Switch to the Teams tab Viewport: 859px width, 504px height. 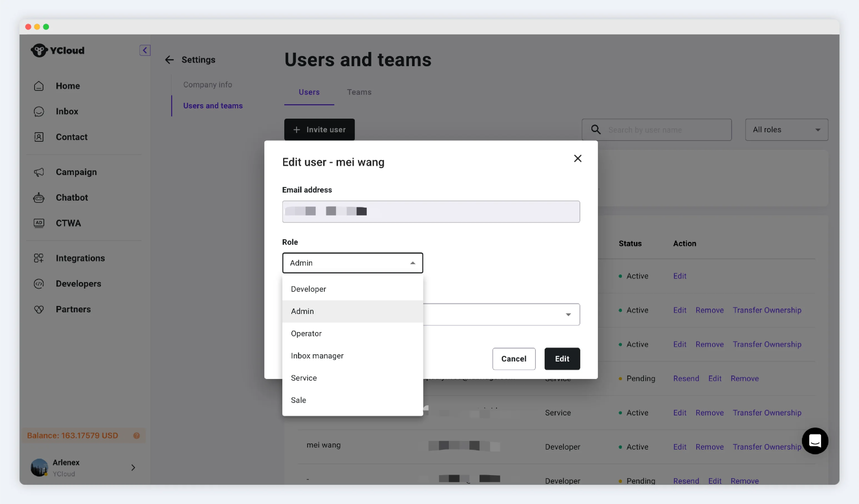[359, 92]
